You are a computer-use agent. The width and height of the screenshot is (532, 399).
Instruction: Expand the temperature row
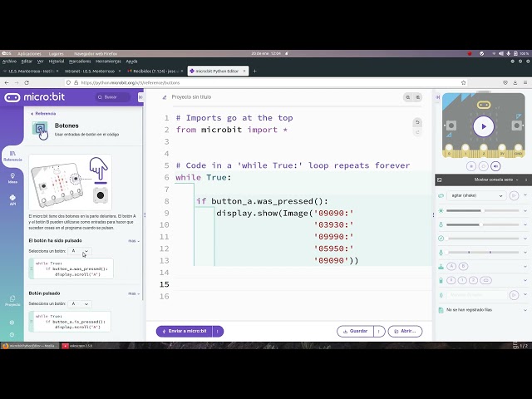[x=525, y=224]
